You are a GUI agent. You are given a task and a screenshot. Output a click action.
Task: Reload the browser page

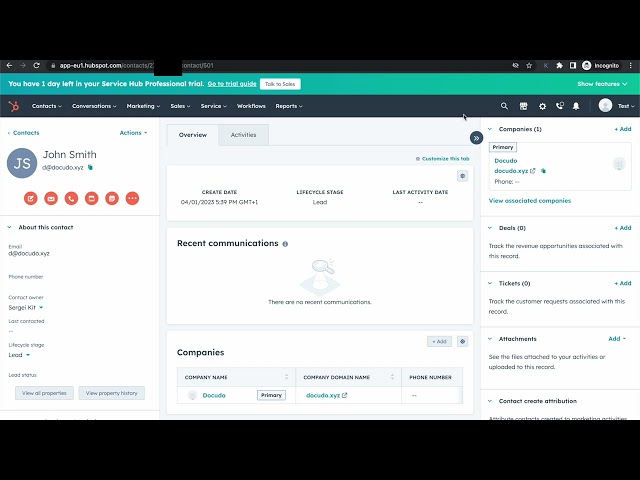point(36,65)
